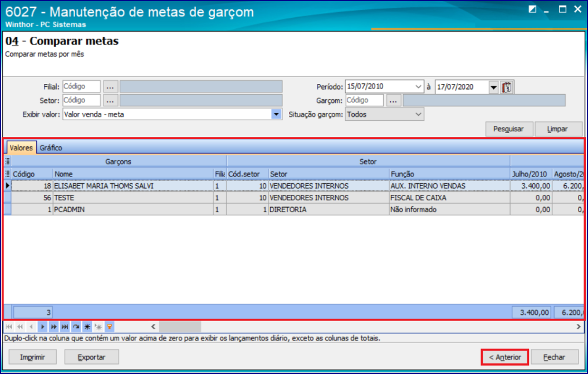Click the end date field 17/07/2020
The height and width of the screenshot is (374, 588).
462,87
